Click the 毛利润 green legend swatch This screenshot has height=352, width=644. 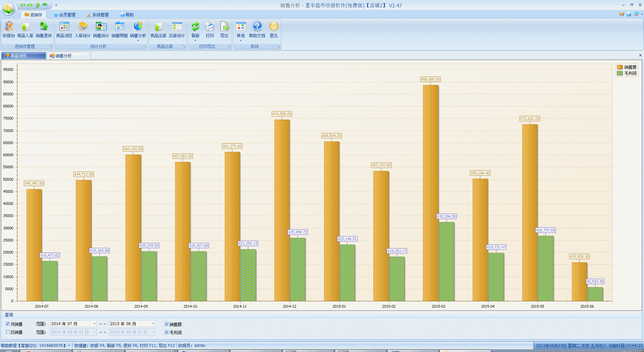pyautogui.click(x=620, y=73)
